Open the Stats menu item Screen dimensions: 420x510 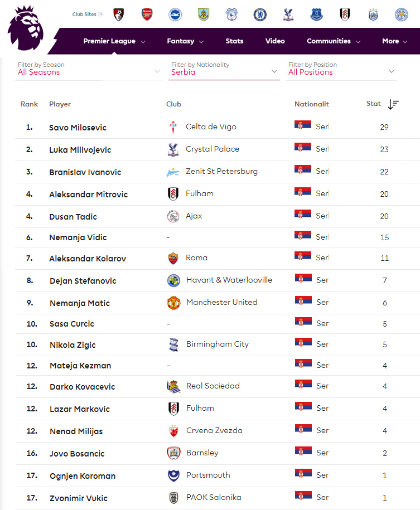click(234, 41)
